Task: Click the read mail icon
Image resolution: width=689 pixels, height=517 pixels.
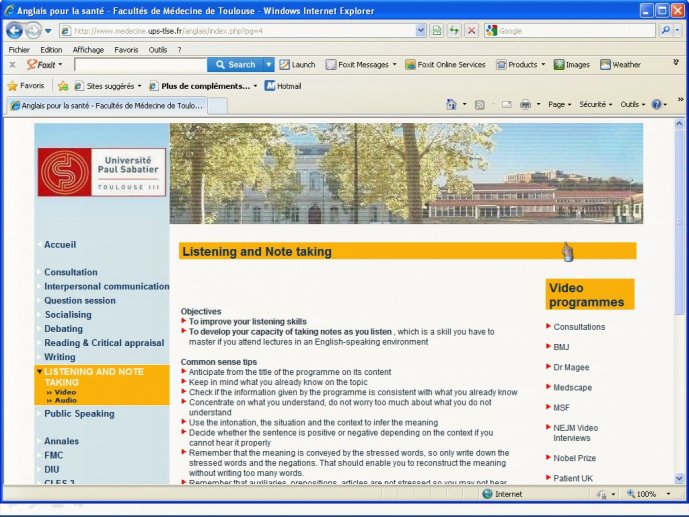Action: (507, 105)
